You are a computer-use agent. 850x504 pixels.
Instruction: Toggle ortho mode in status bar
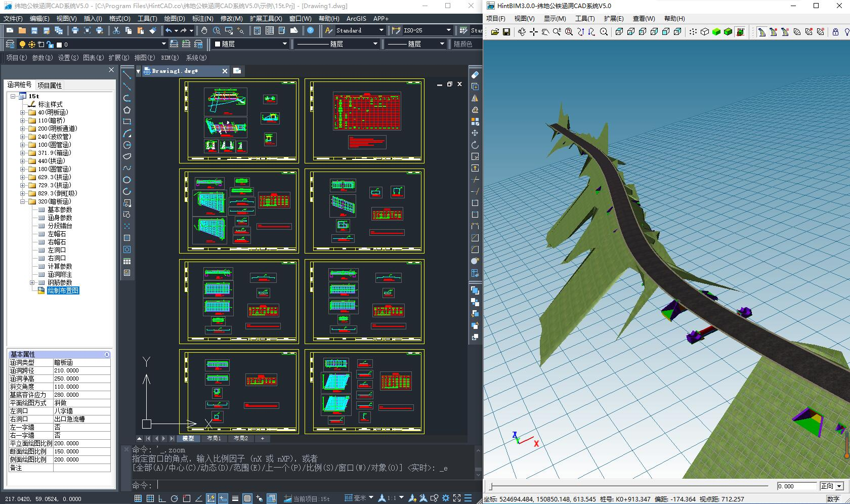point(162,498)
